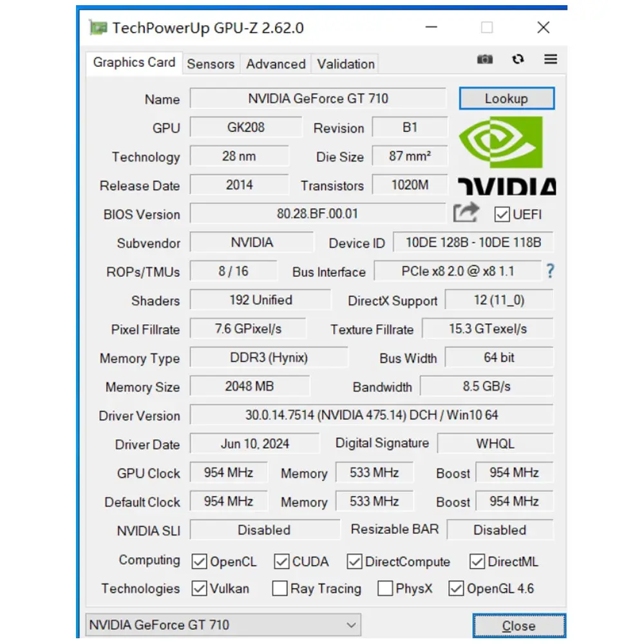The image size is (644, 644).
Task: Toggle the Ray Tracing checkbox
Action: (279, 588)
